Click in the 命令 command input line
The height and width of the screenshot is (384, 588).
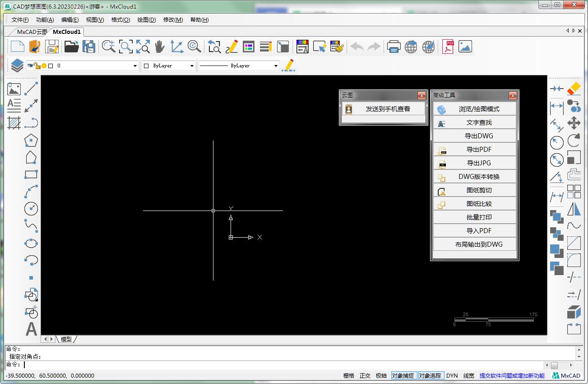(271, 365)
